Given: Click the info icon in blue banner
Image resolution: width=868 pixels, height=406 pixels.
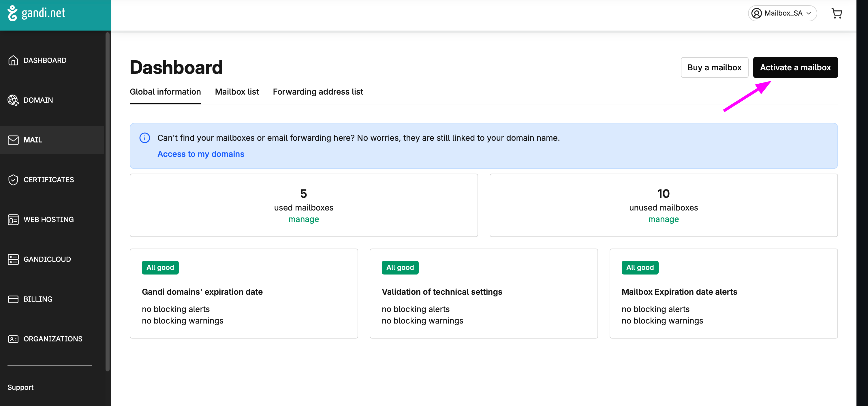Looking at the screenshot, I should tap(144, 138).
